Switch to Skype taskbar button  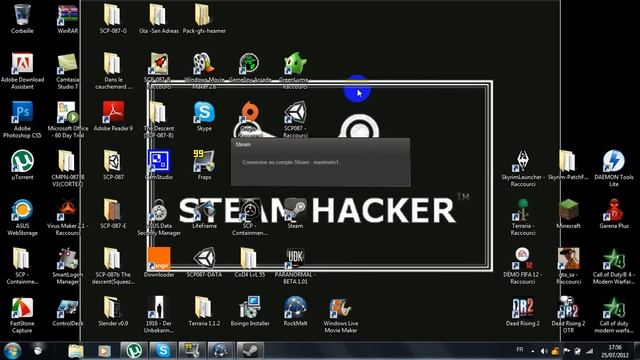coord(163,351)
